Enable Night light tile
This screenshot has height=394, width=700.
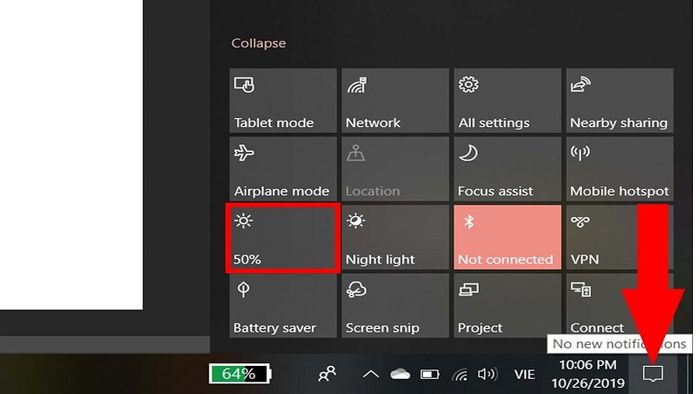(395, 237)
